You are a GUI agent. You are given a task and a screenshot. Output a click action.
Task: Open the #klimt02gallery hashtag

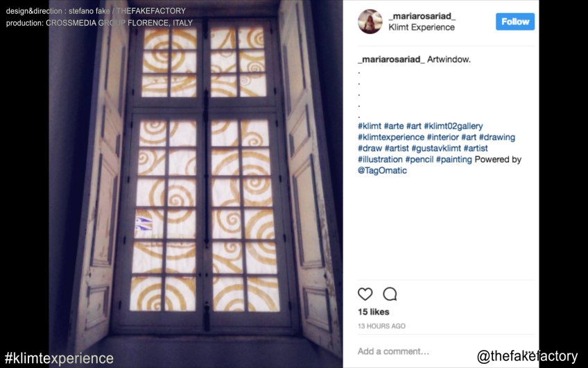pyautogui.click(x=453, y=126)
